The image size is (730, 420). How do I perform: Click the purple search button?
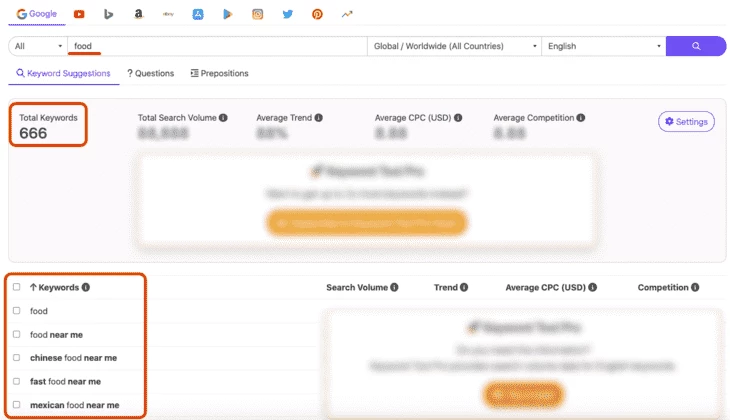point(696,46)
